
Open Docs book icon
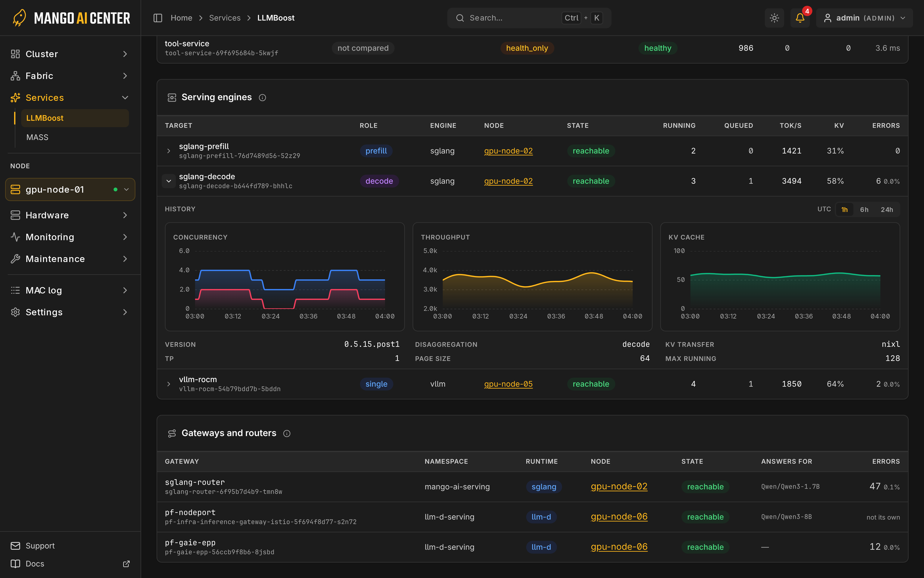(x=15, y=563)
